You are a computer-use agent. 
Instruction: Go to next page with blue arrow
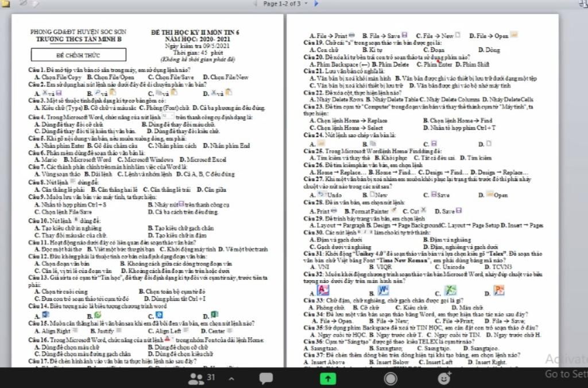316,3
